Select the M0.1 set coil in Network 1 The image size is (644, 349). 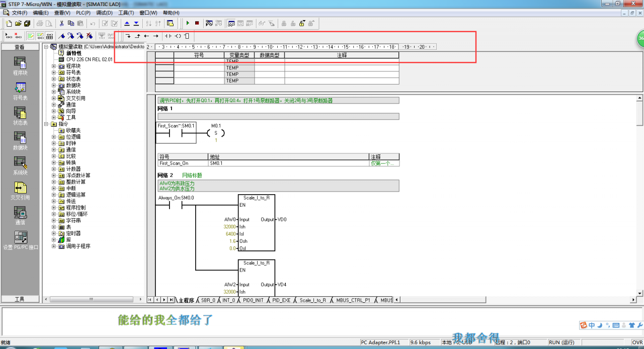click(216, 133)
